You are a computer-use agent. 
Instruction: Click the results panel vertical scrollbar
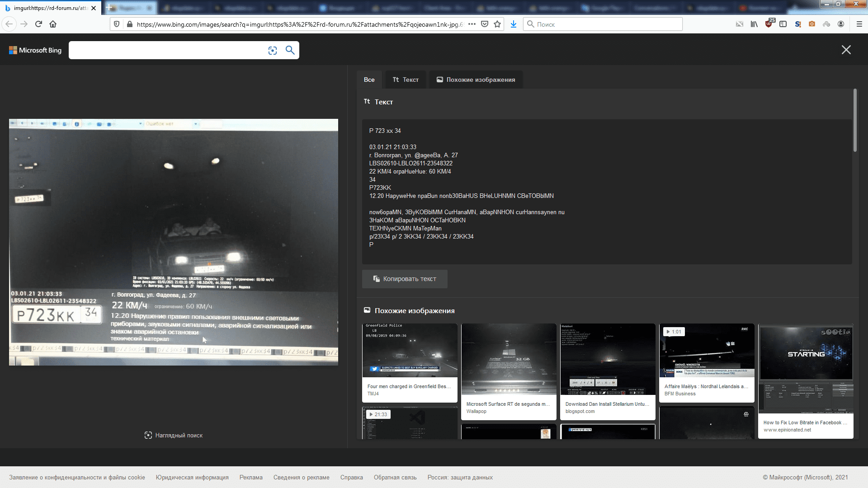click(855, 120)
